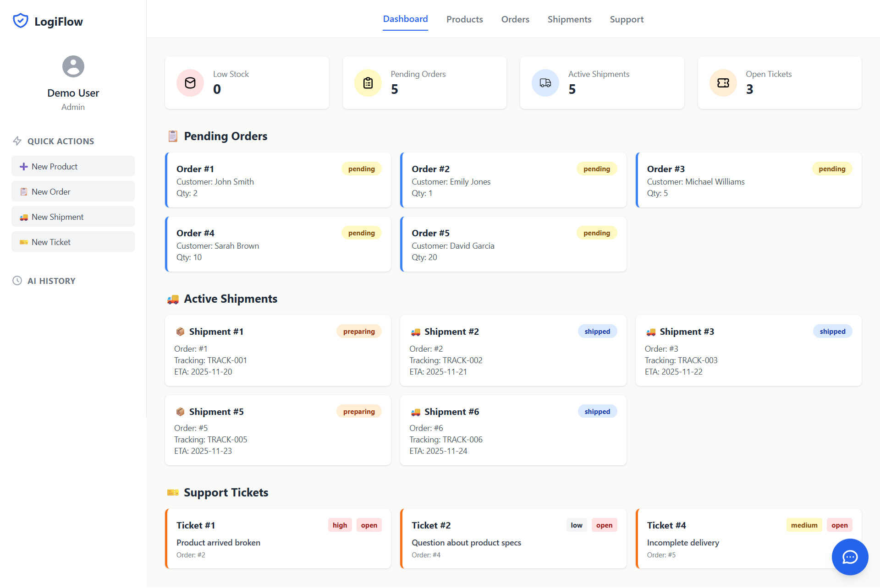
Task: Click the Low Stock box icon
Action: tap(190, 83)
